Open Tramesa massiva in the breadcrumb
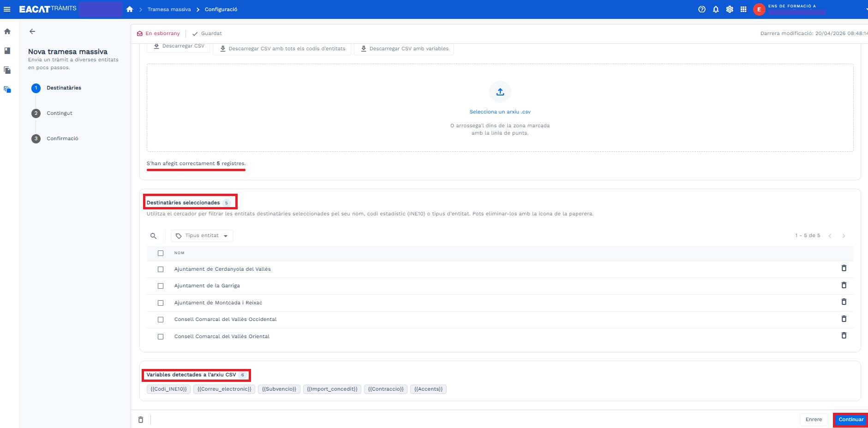868x428 pixels. click(x=169, y=9)
